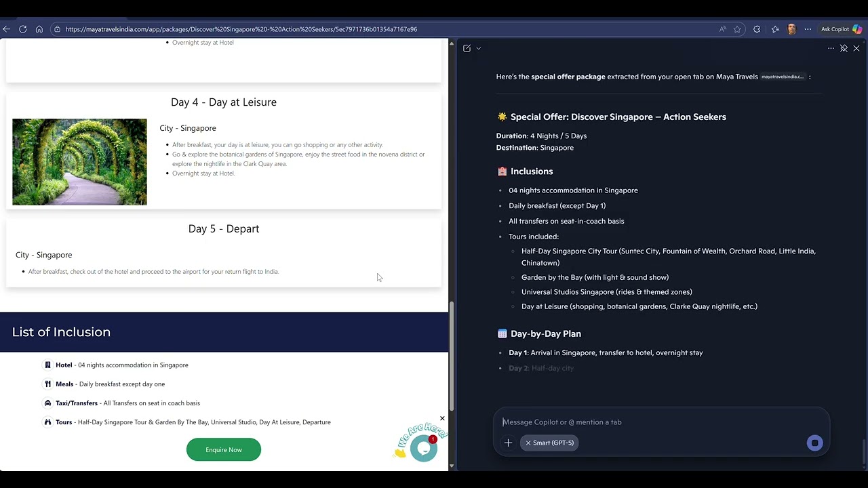
Task: Open browser Extensions menu
Action: tap(757, 29)
